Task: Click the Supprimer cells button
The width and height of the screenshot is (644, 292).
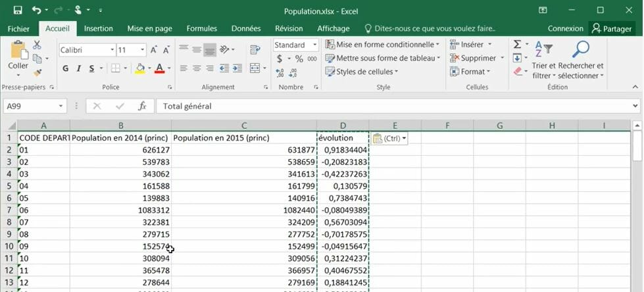Action: coord(477,59)
